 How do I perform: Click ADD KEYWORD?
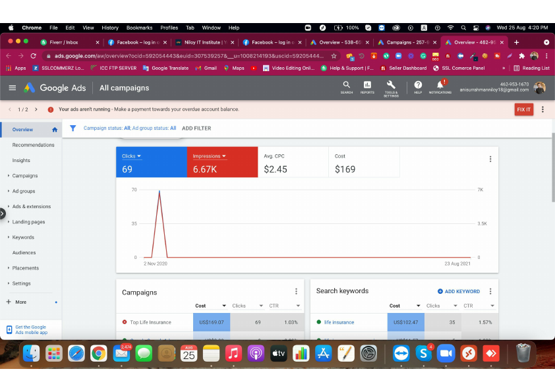459,291
